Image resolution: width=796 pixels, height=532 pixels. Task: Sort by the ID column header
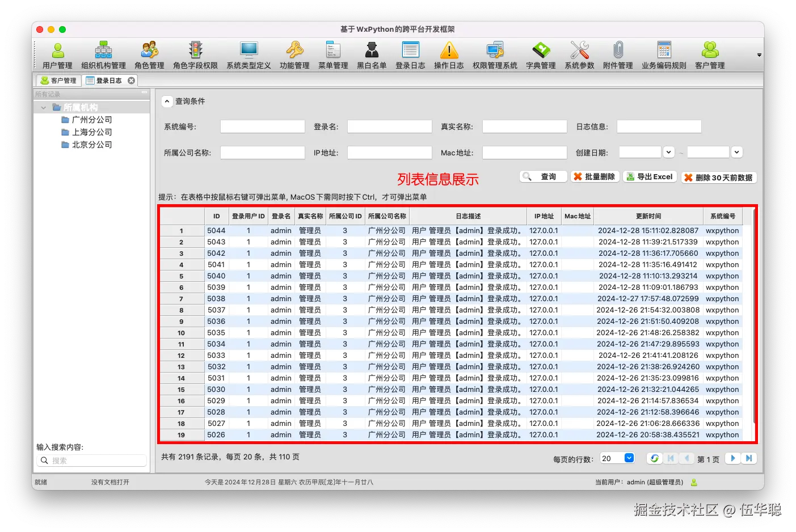click(x=216, y=216)
